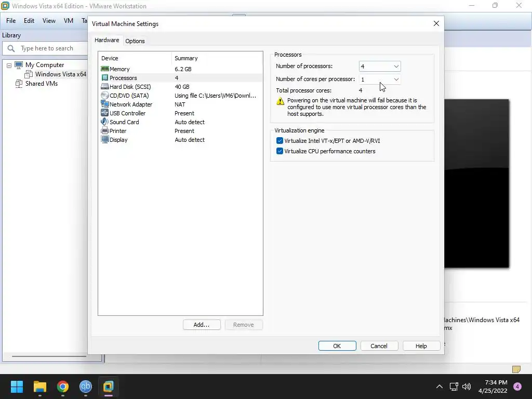Click the library horizontal scrollbar
This screenshot has width=532, height=399.
coord(49,356)
